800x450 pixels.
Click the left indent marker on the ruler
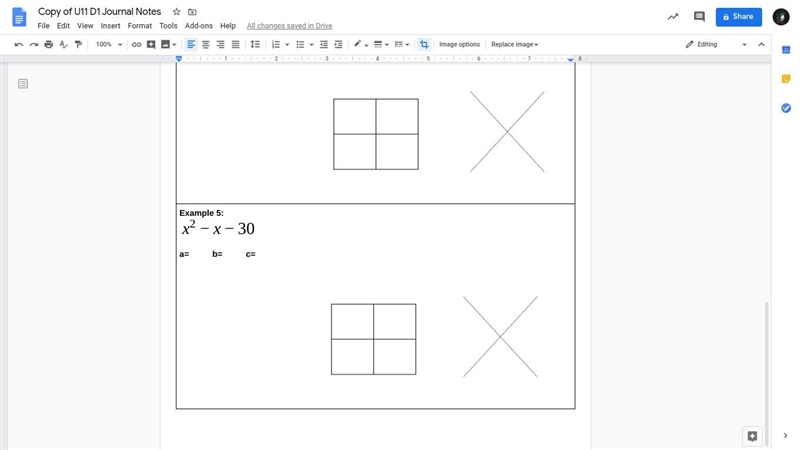[x=179, y=59]
